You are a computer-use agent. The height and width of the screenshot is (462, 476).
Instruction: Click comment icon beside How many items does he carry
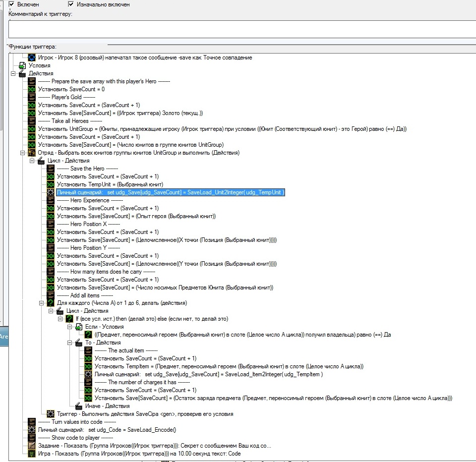(x=51, y=271)
